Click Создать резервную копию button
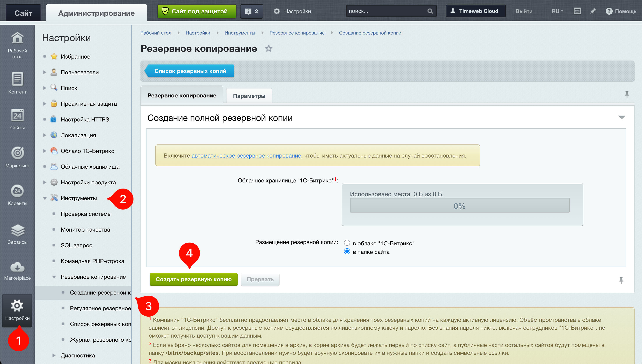The image size is (642, 364). [193, 279]
